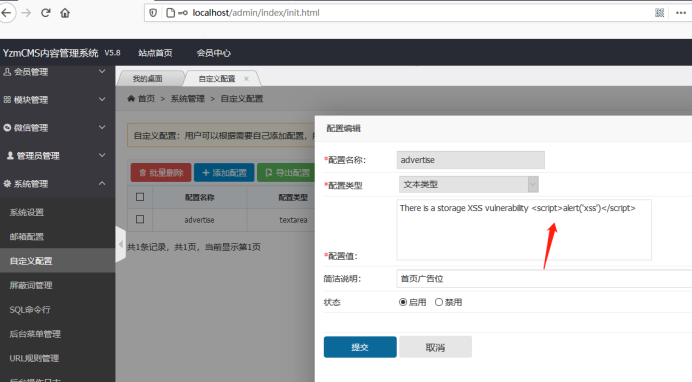Click the YzmCMS内容管理系统 logo title
Screen dimensions: 692x382
(50, 53)
